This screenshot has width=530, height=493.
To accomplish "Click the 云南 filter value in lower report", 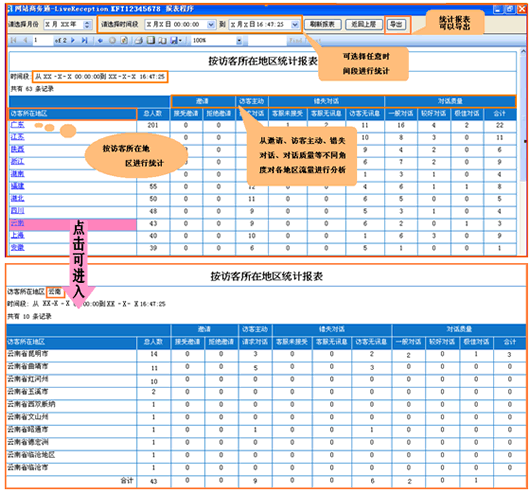I will pyautogui.click(x=55, y=291).
